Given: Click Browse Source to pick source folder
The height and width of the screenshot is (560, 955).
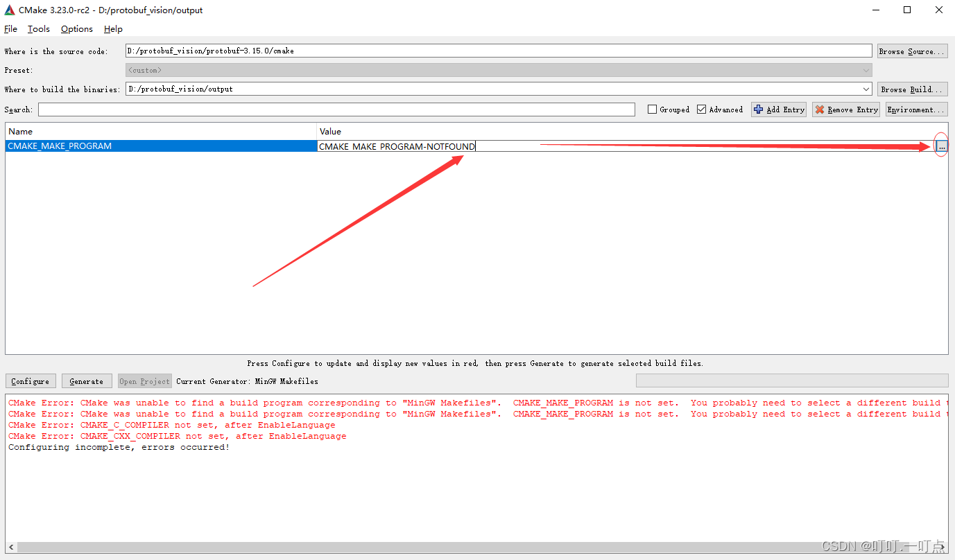Looking at the screenshot, I should coord(912,50).
